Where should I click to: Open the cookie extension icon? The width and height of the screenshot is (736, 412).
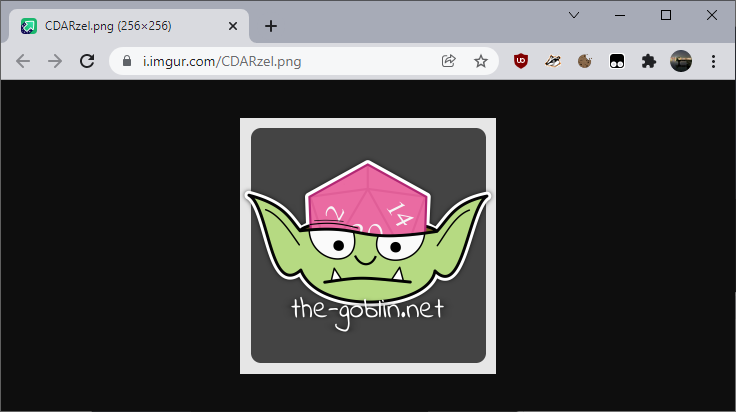coord(585,61)
